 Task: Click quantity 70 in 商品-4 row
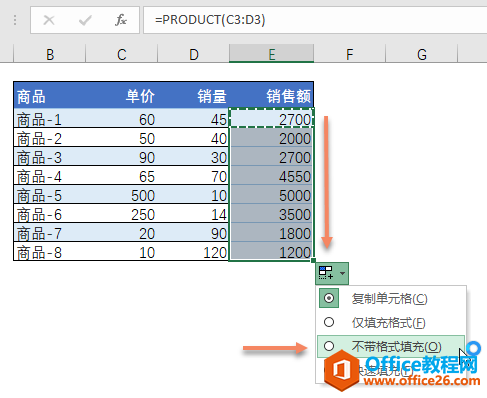click(x=193, y=175)
